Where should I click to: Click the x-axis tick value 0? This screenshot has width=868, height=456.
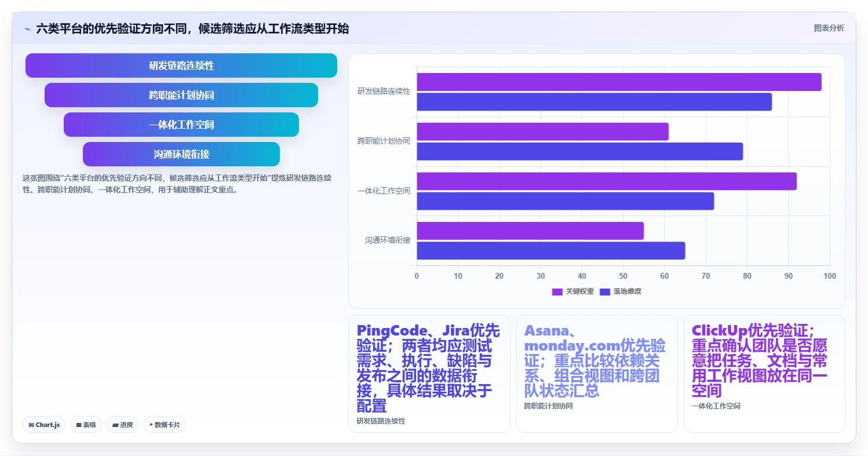417,276
